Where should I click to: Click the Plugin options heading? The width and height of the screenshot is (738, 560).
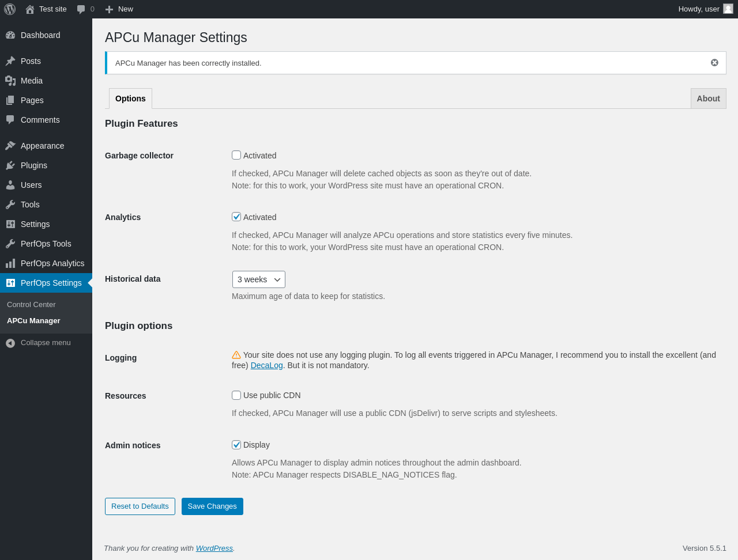coord(138,326)
